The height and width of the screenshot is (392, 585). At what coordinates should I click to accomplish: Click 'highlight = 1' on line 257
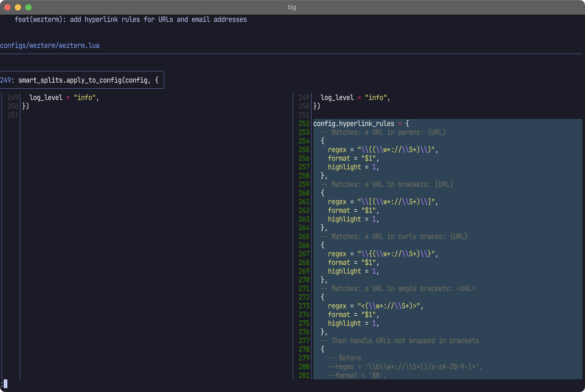point(353,167)
